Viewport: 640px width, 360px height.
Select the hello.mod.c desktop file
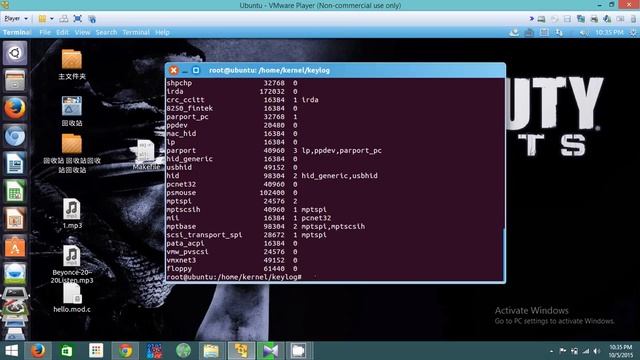(72, 298)
